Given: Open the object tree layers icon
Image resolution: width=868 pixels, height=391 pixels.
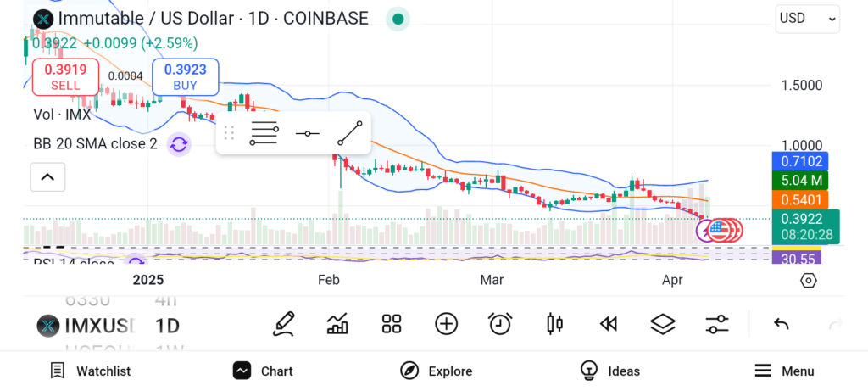Looking at the screenshot, I should (662, 323).
